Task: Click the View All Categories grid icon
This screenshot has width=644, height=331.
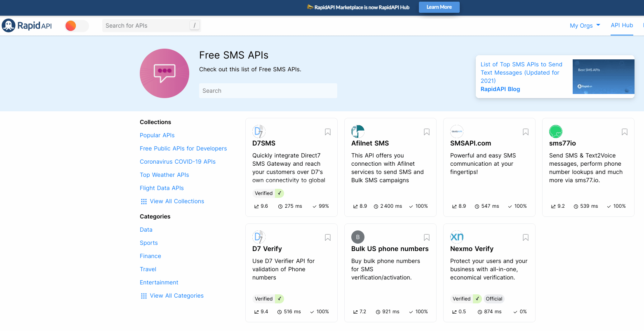Action: point(144,296)
